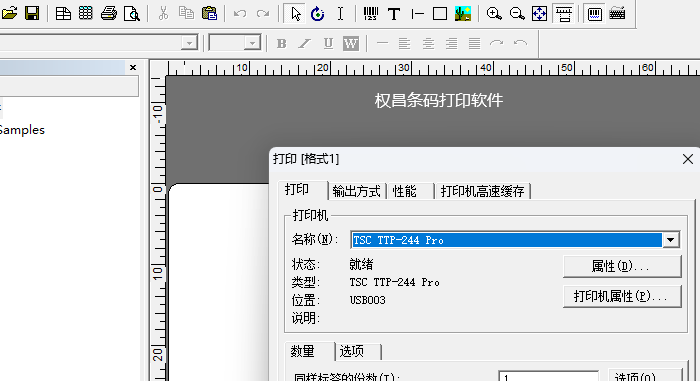
Task: Open database setup from the grid icon
Action: (86, 14)
